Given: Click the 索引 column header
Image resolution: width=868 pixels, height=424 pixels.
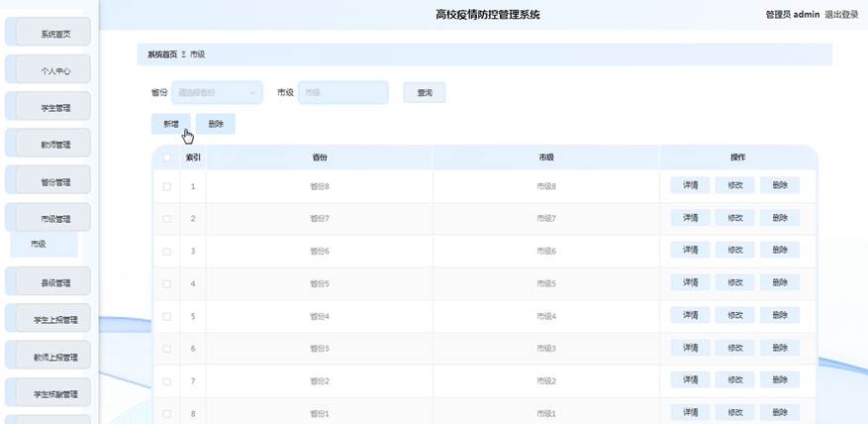Looking at the screenshot, I should pos(193,158).
